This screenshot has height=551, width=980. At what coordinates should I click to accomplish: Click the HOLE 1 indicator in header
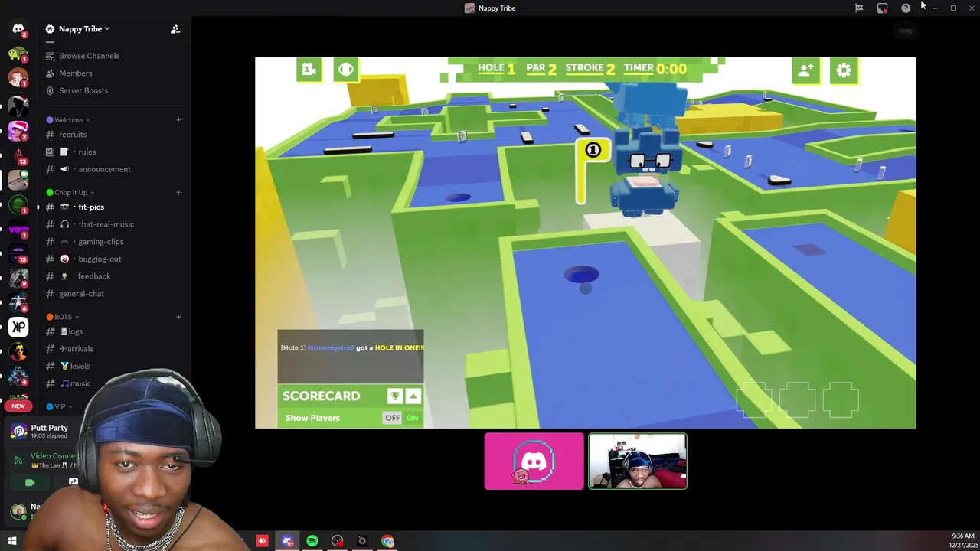tap(497, 68)
